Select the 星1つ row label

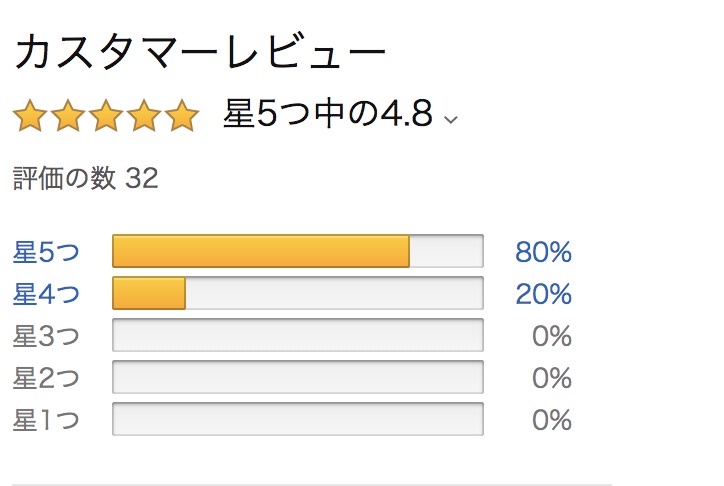46,420
